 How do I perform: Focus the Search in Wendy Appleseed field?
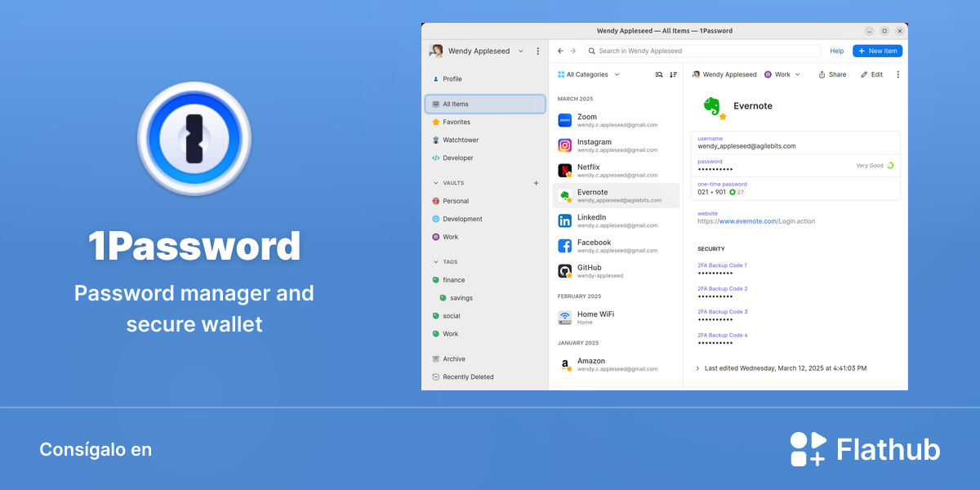tap(702, 51)
